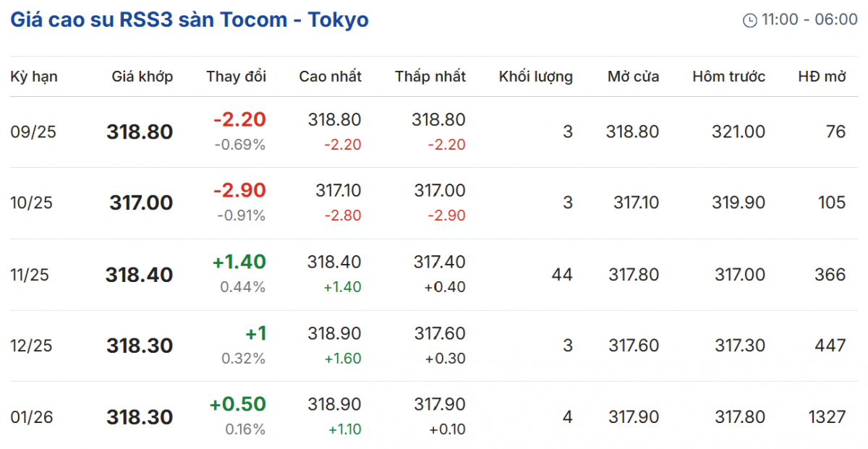Click the Hôm trước column header
868x449 pixels.
728,77
